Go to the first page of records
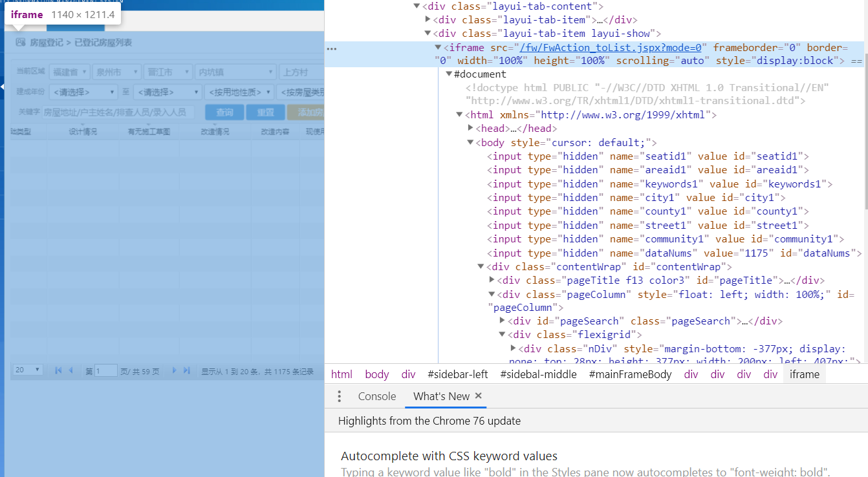Screen dimensions: 868x477 [58, 370]
